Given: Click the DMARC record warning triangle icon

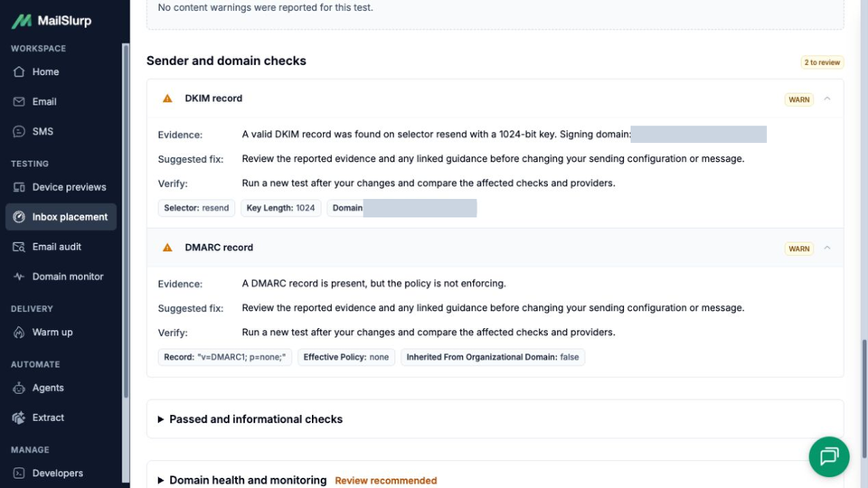Looking at the screenshot, I should point(167,248).
